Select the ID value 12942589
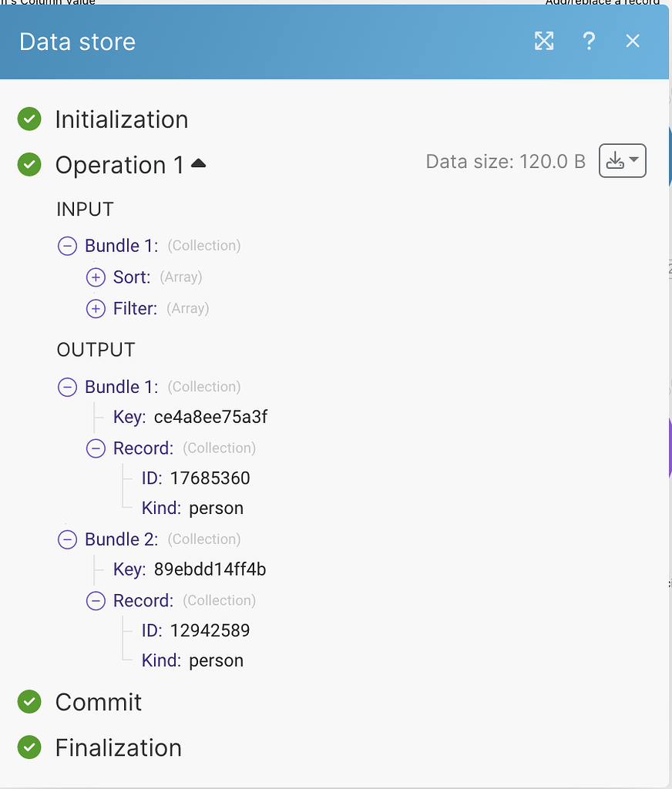 pyautogui.click(x=210, y=631)
